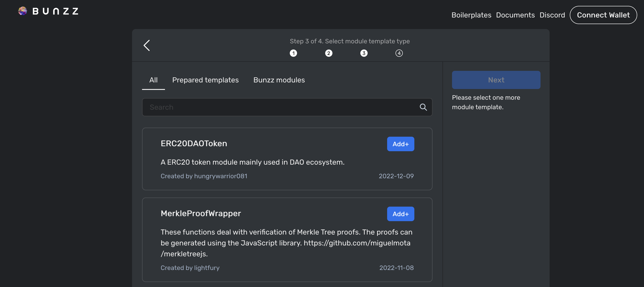Viewport: 644px width, 287px height.
Task: Open the Bunzz modules tab
Action: click(x=279, y=80)
